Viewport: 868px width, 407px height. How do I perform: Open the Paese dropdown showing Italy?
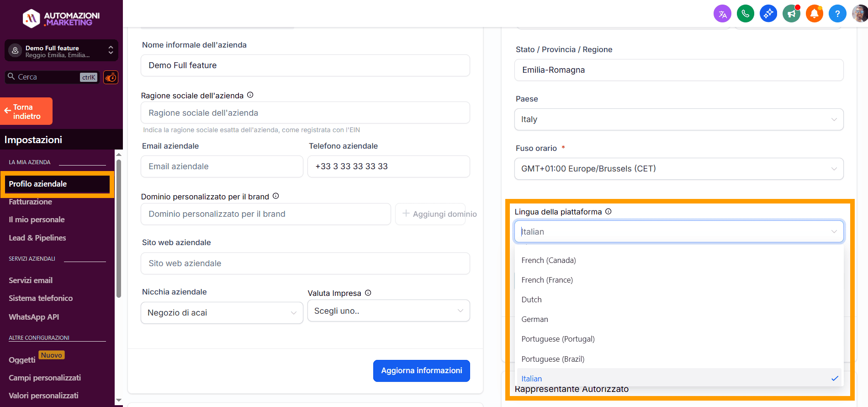point(678,119)
